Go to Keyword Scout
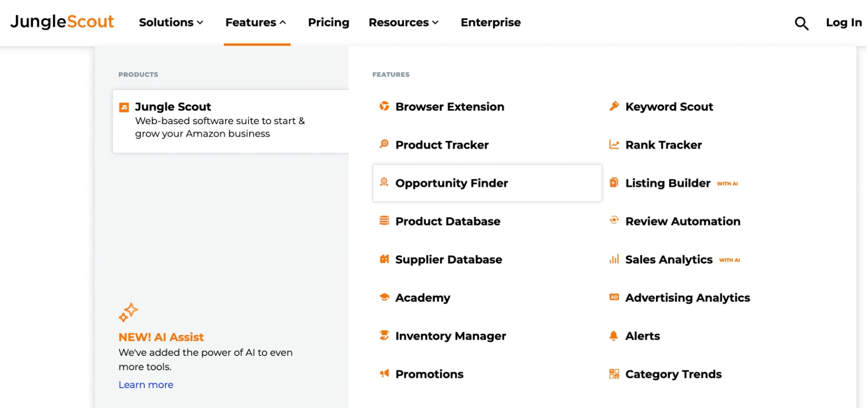This screenshot has width=868, height=408. point(669,106)
